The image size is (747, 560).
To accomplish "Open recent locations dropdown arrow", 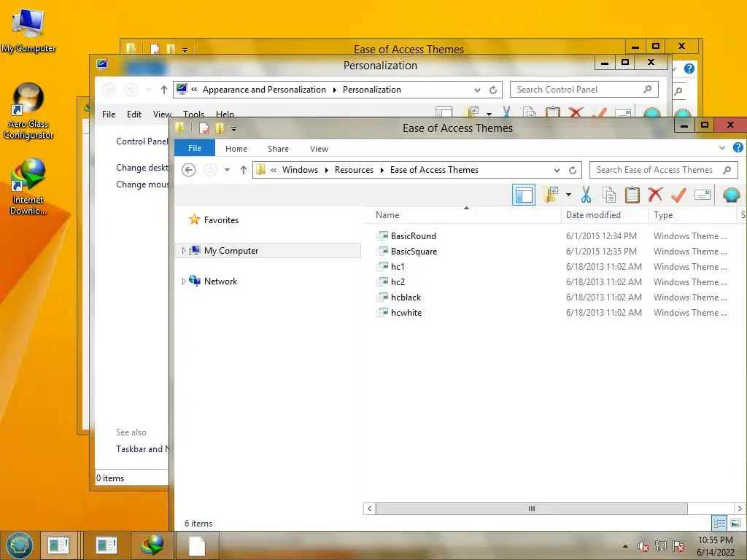I will (x=227, y=169).
